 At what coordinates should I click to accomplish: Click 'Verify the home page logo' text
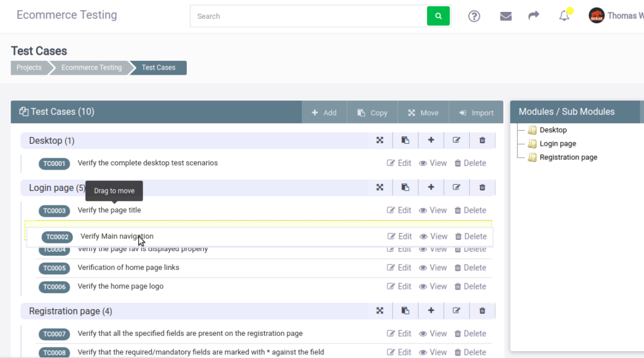point(120,286)
